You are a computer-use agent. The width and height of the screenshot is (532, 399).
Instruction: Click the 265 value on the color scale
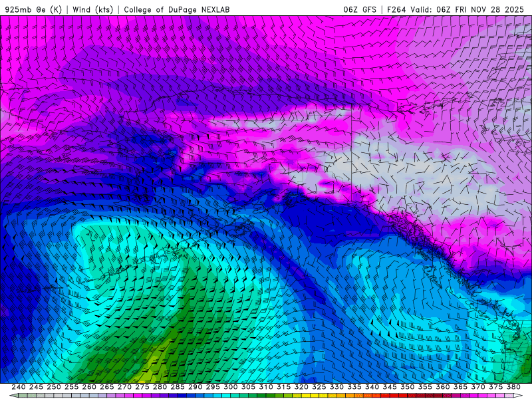pyautogui.click(x=107, y=387)
